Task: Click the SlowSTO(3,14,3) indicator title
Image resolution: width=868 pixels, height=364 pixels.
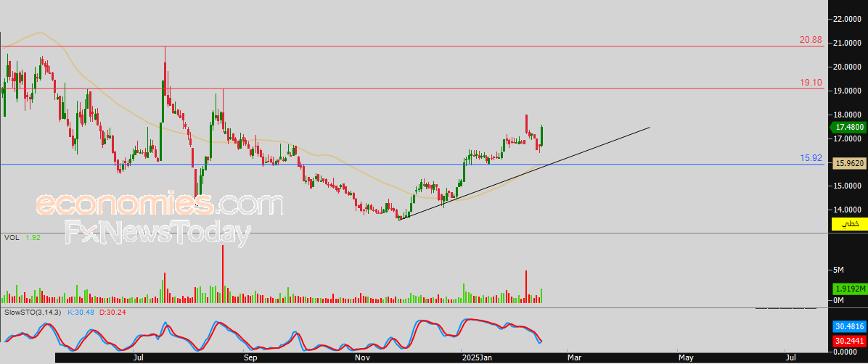Action: tap(32, 312)
